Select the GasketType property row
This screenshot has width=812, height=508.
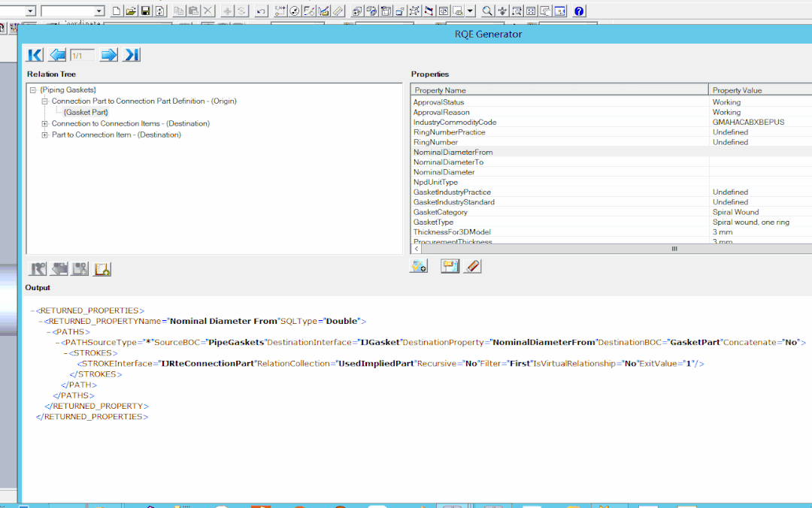611,222
